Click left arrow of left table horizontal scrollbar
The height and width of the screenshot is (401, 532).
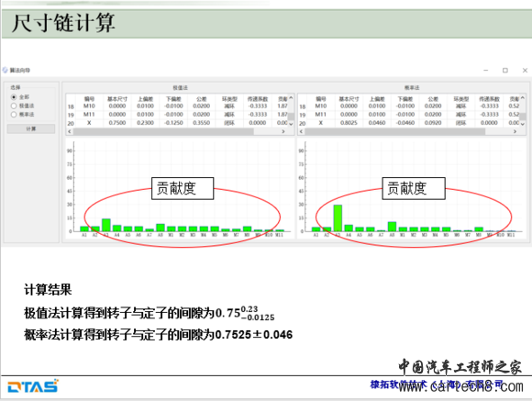pos(70,131)
